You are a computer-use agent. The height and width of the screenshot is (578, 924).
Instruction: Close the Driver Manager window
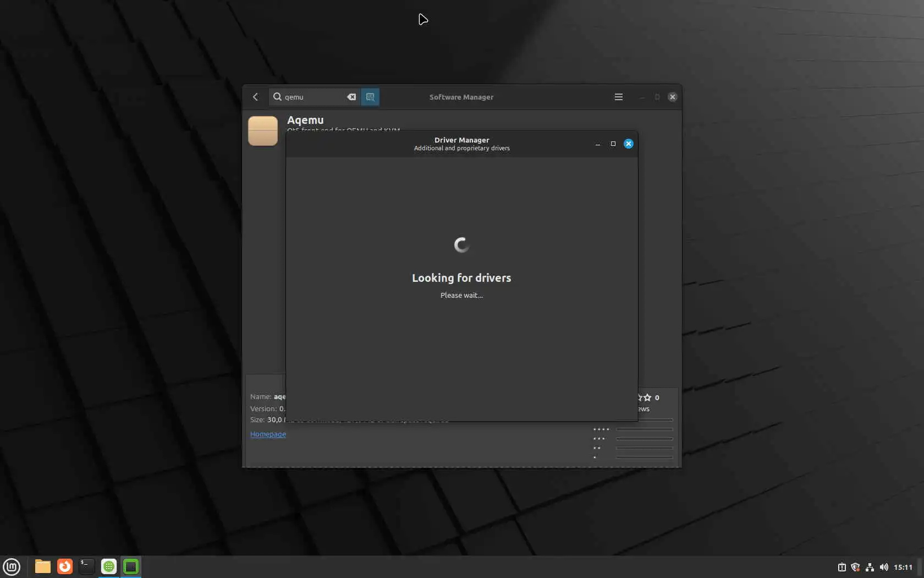point(629,144)
